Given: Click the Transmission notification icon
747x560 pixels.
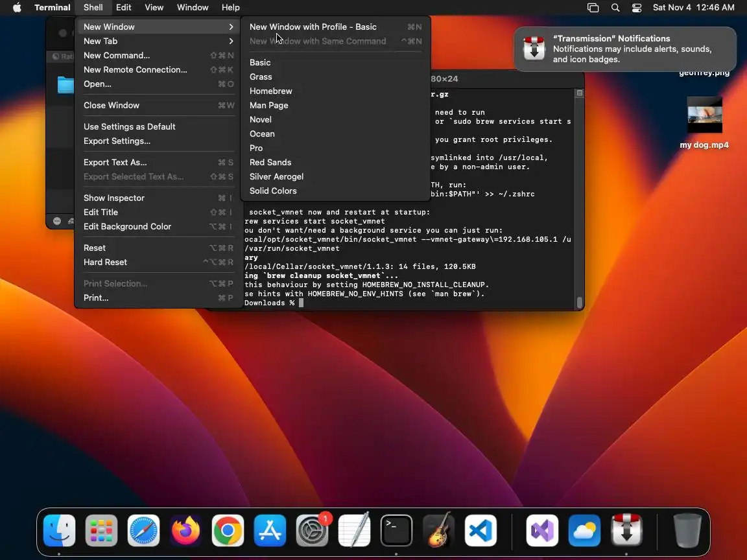Looking at the screenshot, I should pyautogui.click(x=534, y=49).
